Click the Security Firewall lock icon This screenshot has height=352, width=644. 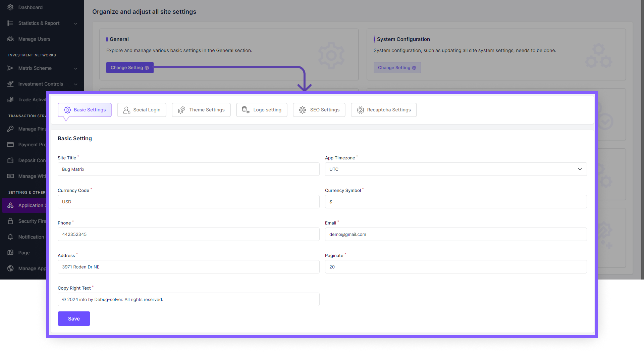coord(10,221)
